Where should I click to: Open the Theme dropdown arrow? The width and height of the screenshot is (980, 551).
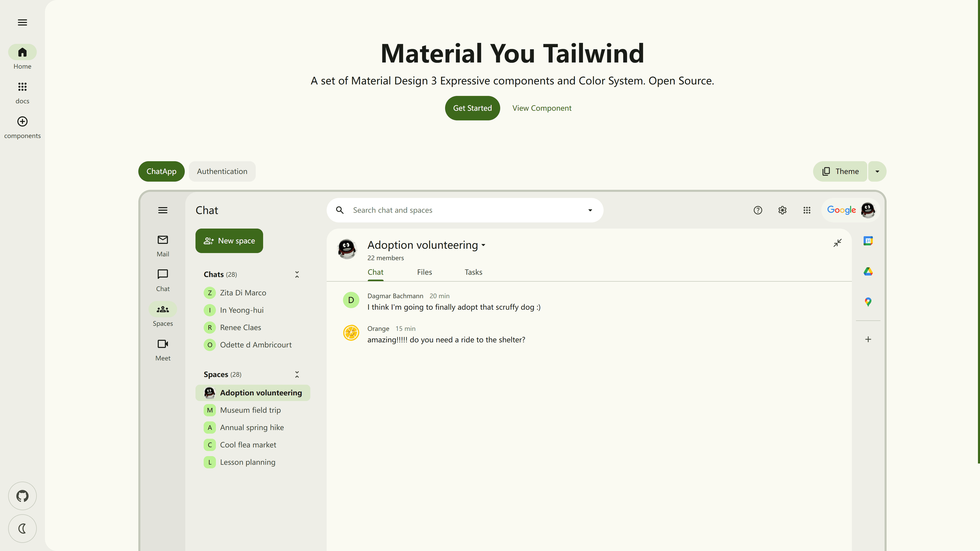[877, 171]
